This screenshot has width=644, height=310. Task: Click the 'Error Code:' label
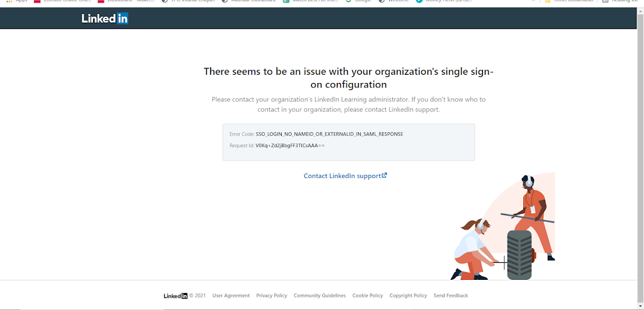[x=242, y=135]
